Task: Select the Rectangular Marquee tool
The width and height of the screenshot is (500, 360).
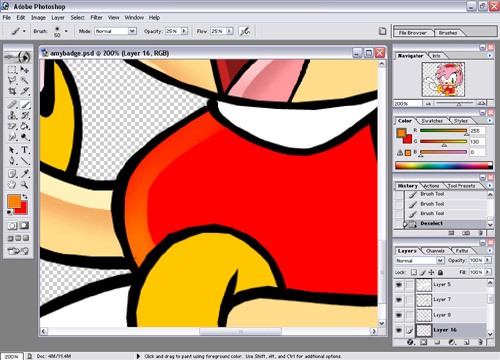Action: (x=12, y=70)
